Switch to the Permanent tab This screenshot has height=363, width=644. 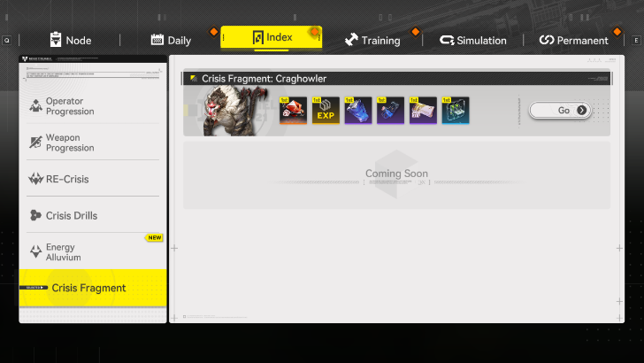click(x=573, y=41)
